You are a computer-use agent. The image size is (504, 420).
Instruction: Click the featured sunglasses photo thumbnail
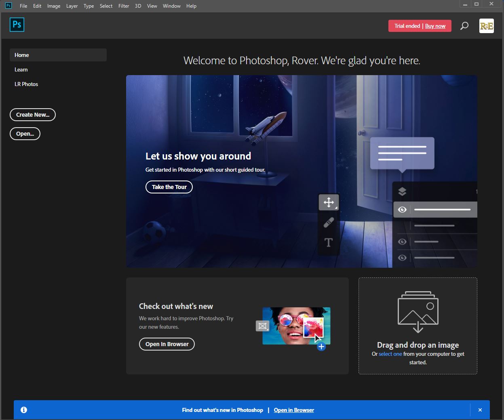pos(296,326)
